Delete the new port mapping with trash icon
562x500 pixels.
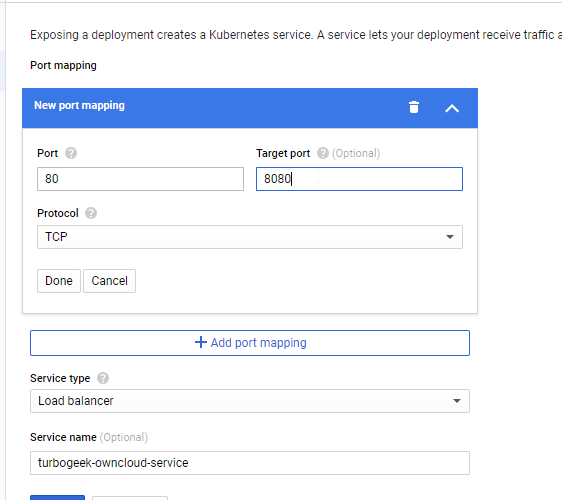(414, 107)
